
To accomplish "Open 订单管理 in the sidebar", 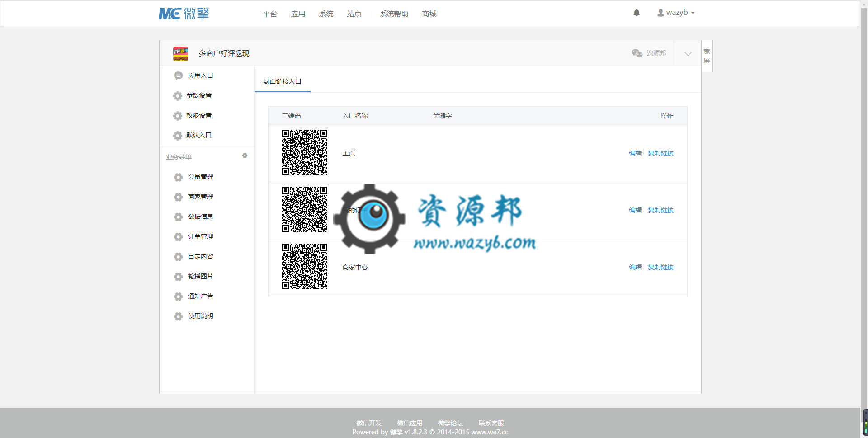I will (201, 237).
